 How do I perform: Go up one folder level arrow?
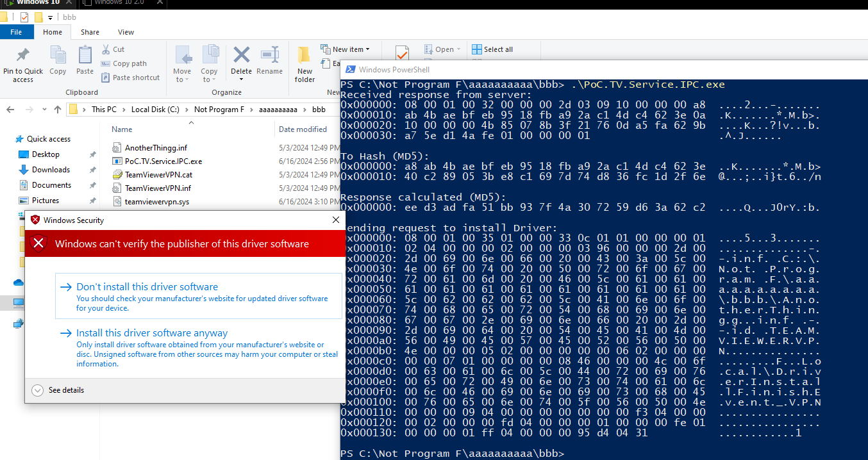pos(58,110)
